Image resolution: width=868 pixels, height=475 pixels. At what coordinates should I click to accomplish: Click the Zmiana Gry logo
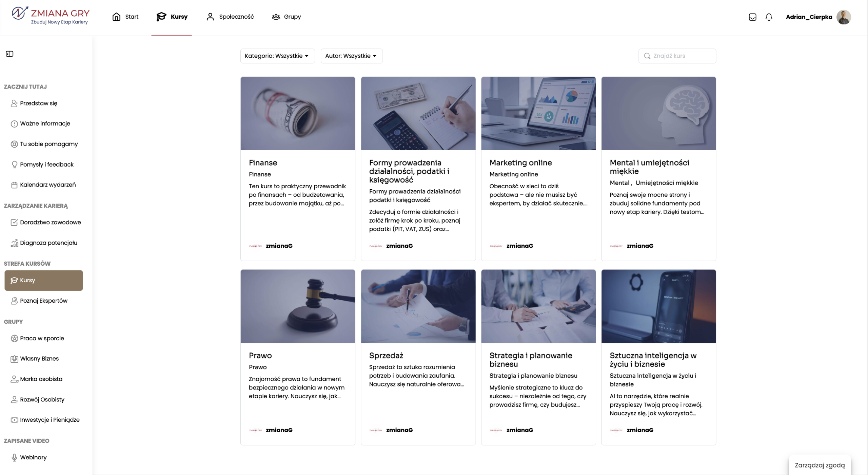pyautogui.click(x=51, y=16)
